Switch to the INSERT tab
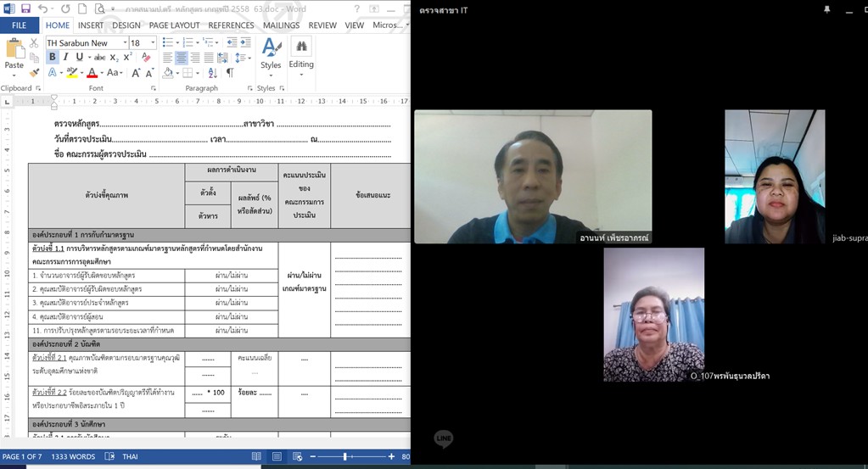This screenshot has width=868, height=469. 90,25
